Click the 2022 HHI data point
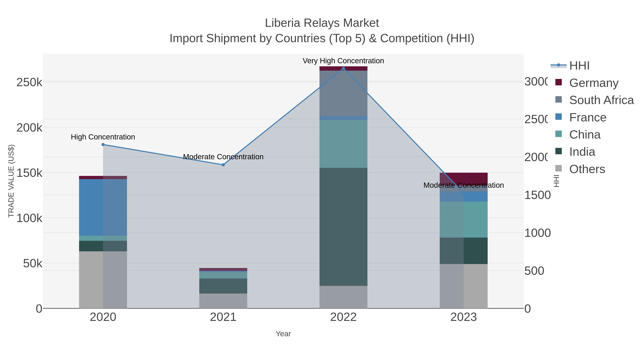The height and width of the screenshot is (362, 644). click(343, 68)
